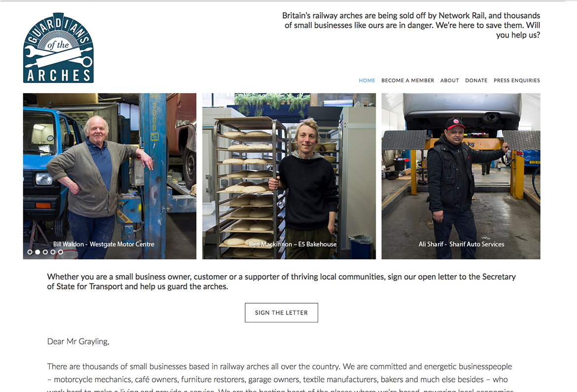Select the fifth slideshow dot
577x392 pixels.
coord(61,252)
